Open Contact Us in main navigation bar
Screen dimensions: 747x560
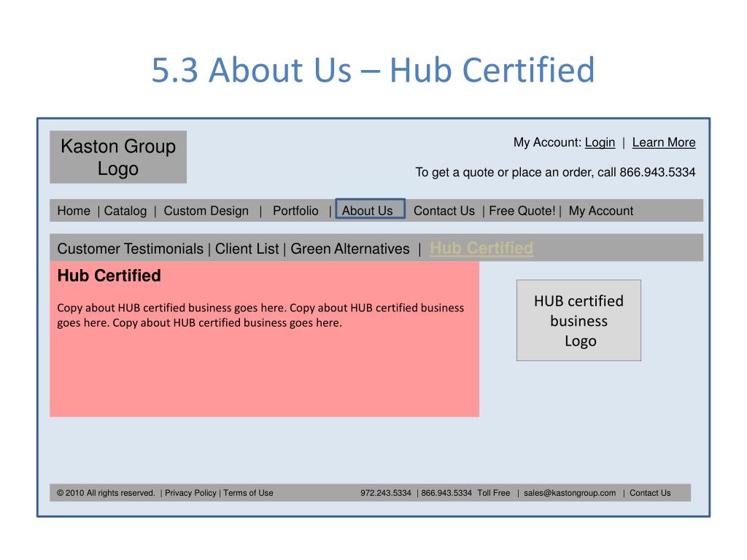(444, 211)
